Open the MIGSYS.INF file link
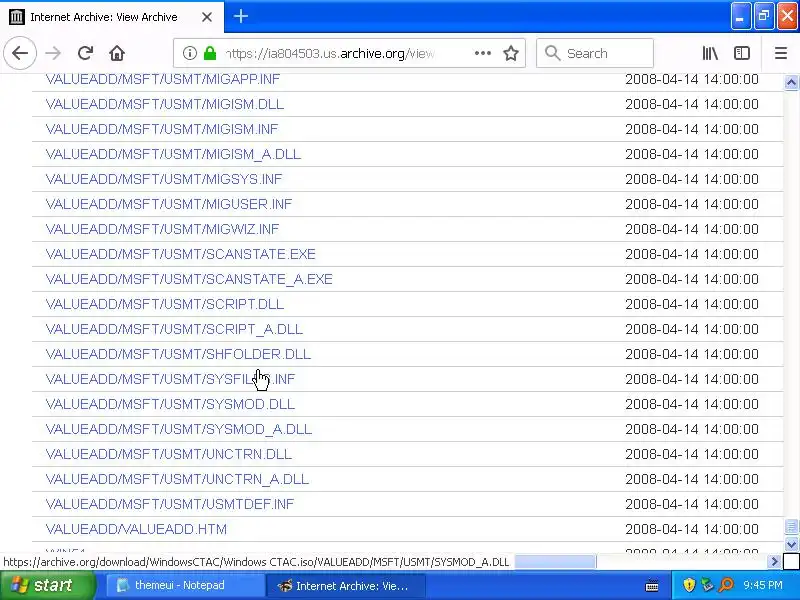 coord(164,179)
